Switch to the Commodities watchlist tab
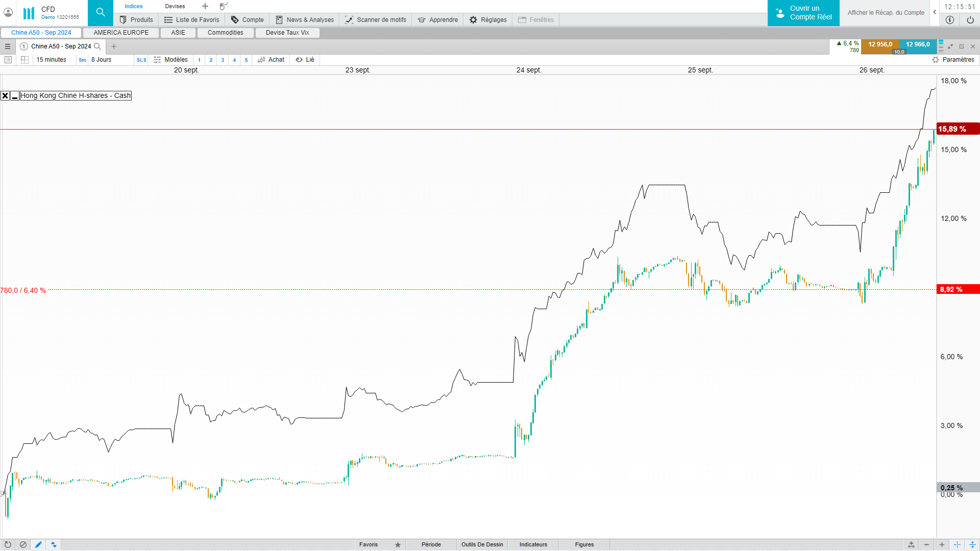Screen dimensions: 980x551 point(225,33)
